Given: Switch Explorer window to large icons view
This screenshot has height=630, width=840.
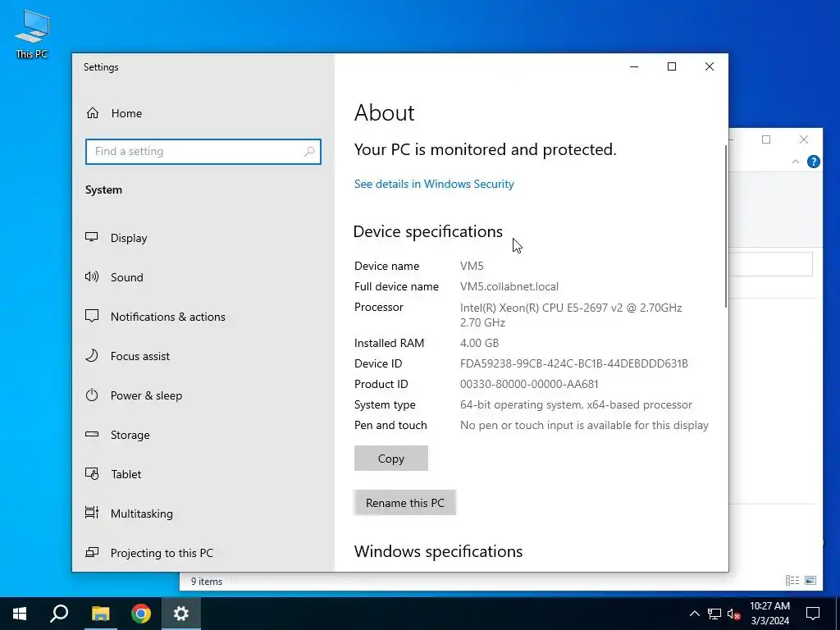Looking at the screenshot, I should coord(810,581).
